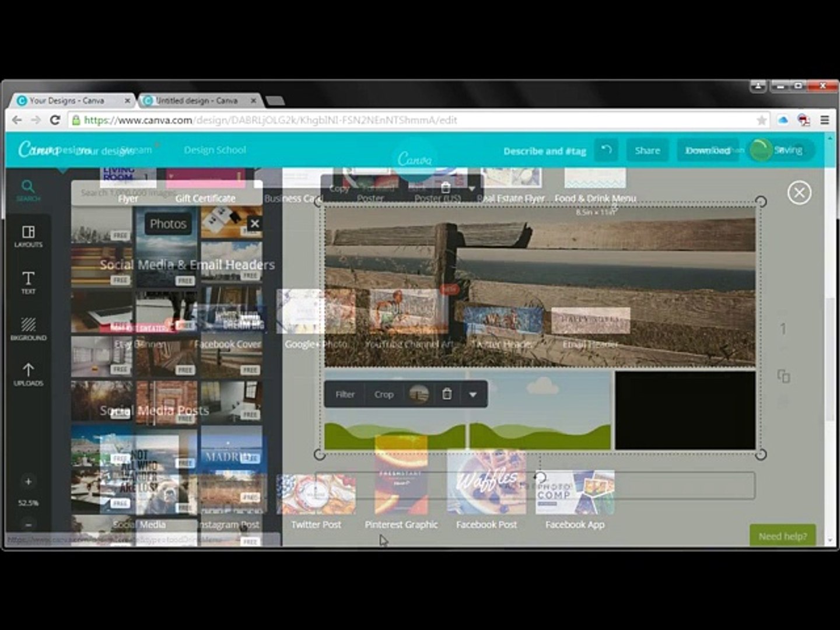Click the Food & Drink Menu label
The width and height of the screenshot is (840, 630).
595,198
